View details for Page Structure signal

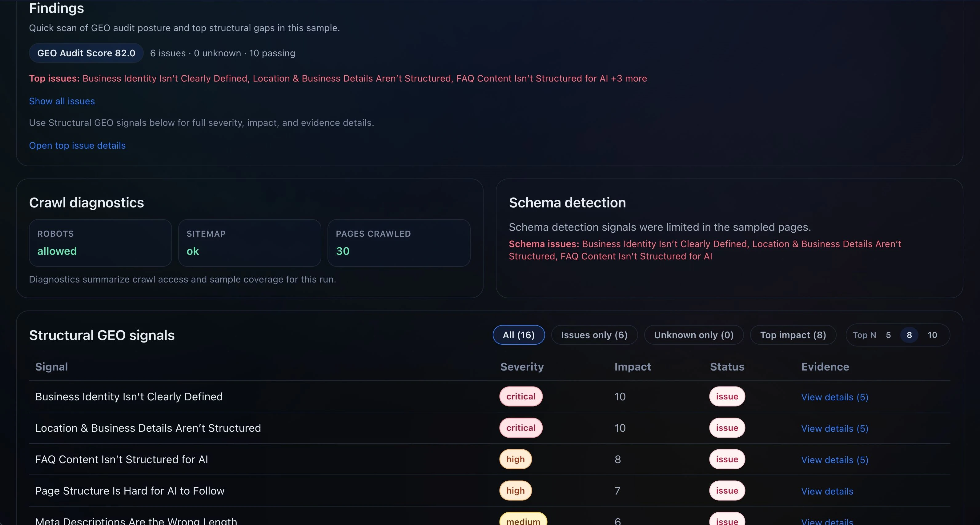[x=827, y=491]
